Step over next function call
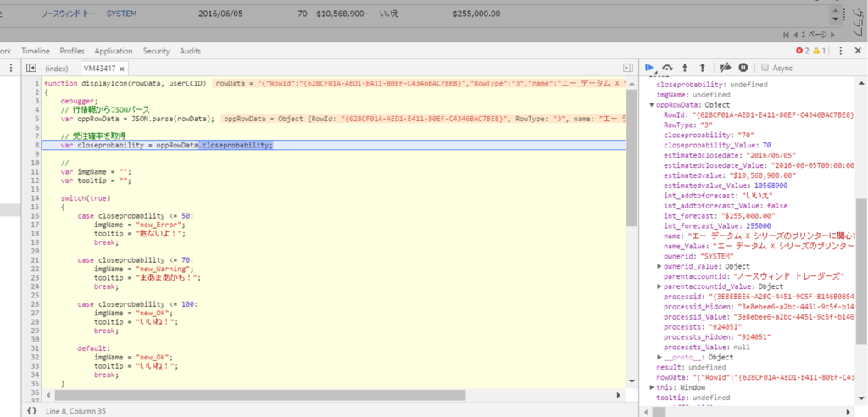868x417 pixels. tap(667, 68)
